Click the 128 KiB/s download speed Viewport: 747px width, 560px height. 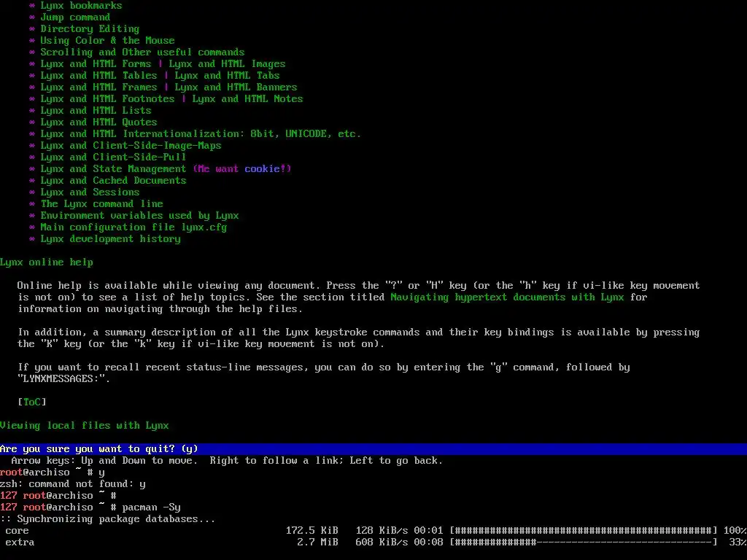click(x=382, y=531)
